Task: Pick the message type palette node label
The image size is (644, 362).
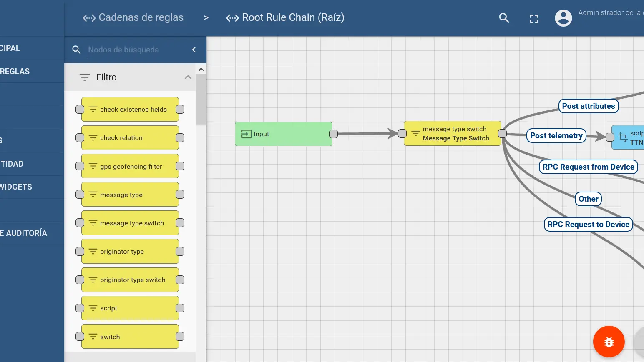Action: pyautogui.click(x=121, y=195)
